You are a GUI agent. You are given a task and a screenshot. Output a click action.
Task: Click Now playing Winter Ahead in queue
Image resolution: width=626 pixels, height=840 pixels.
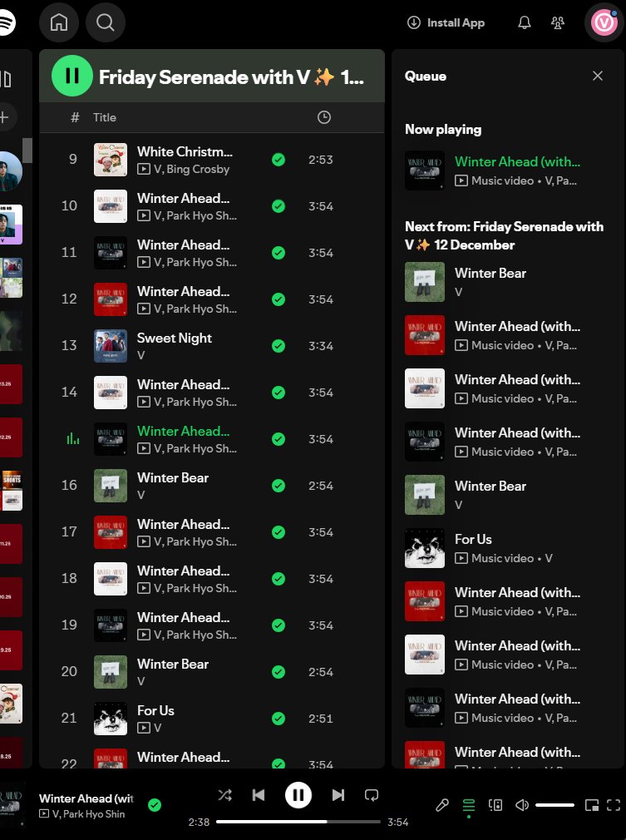click(508, 170)
